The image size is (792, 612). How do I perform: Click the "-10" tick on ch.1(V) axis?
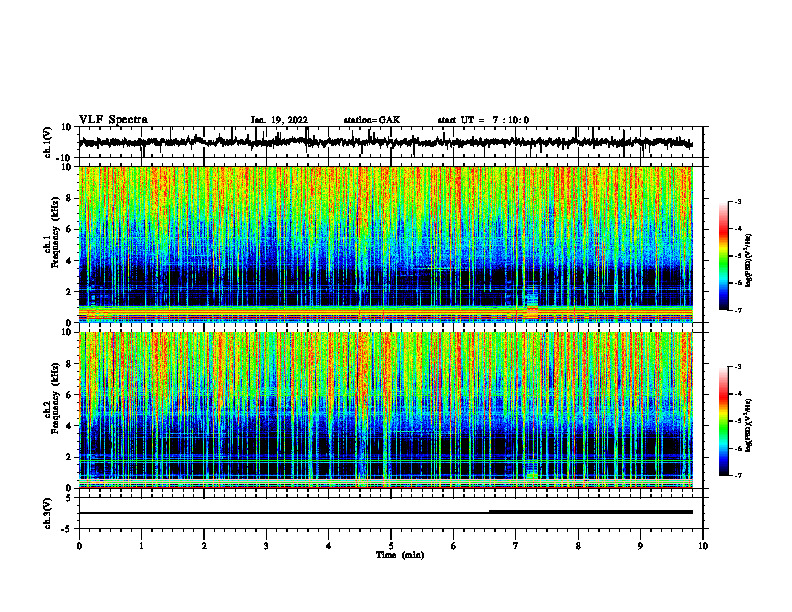pos(64,158)
